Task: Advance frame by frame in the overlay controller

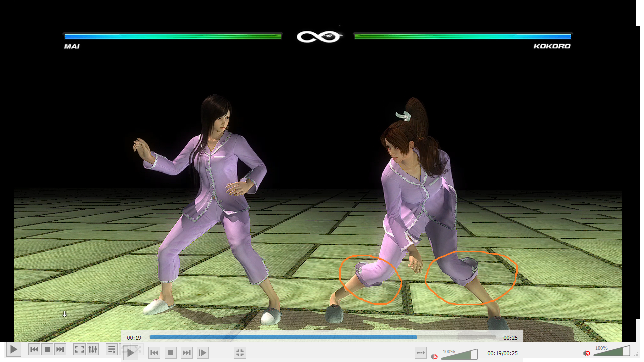Action: (203, 353)
